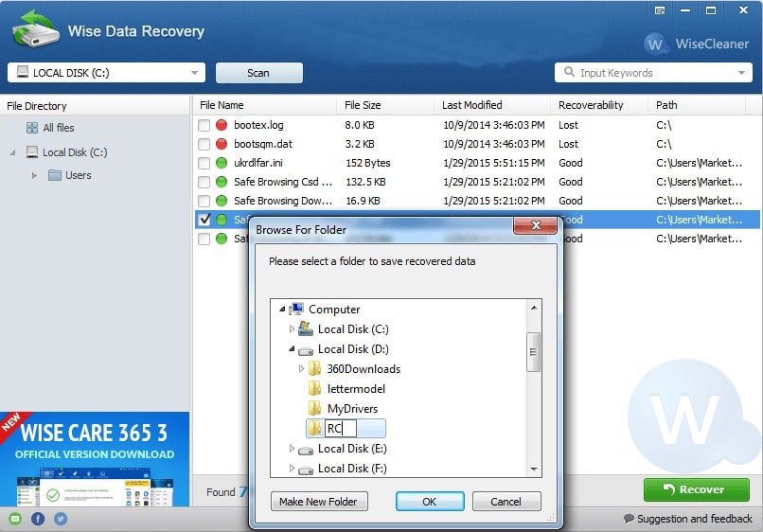Click the WiseCleaner logo icon
Viewport: 763px width, 532px height.
(x=655, y=44)
